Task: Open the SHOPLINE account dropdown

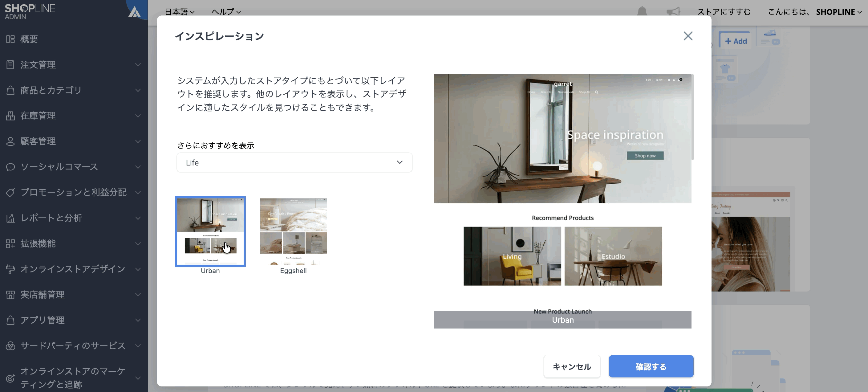Action: click(839, 12)
